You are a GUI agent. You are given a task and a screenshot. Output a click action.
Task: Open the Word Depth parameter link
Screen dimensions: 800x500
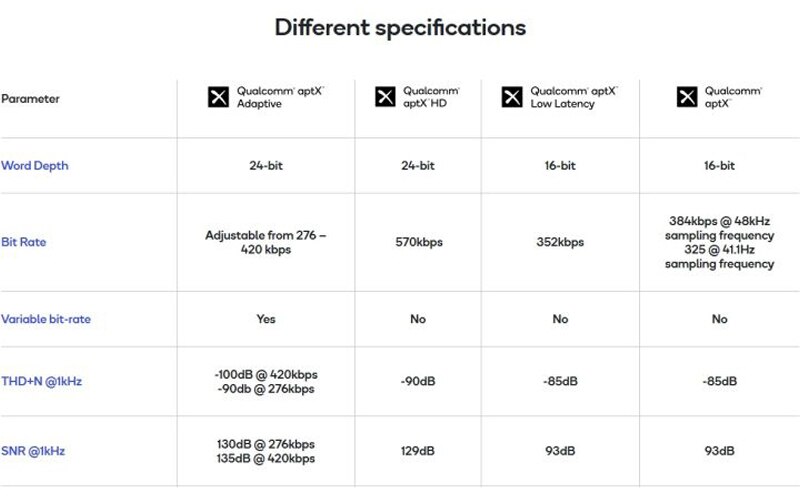pos(35,165)
